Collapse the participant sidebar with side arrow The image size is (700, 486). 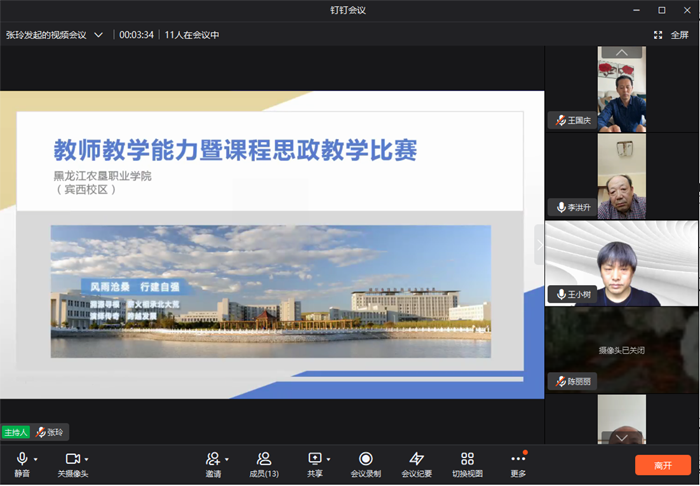[x=539, y=245]
